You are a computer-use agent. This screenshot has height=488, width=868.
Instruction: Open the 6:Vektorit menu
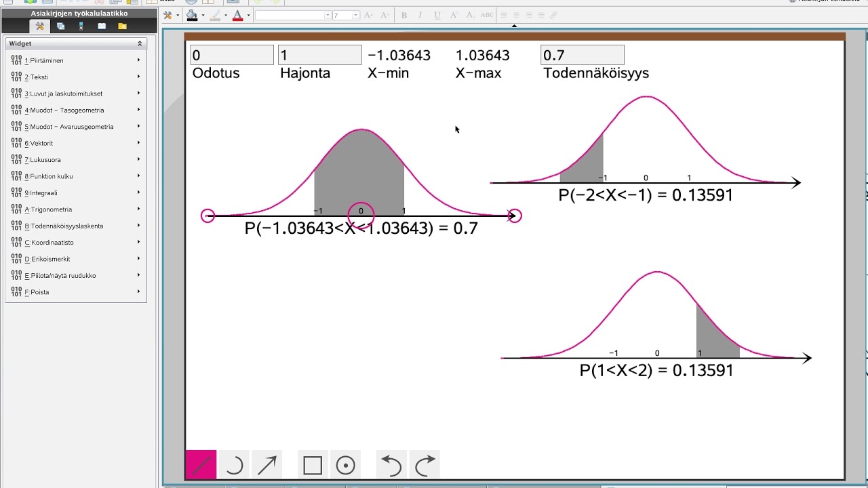(x=76, y=143)
